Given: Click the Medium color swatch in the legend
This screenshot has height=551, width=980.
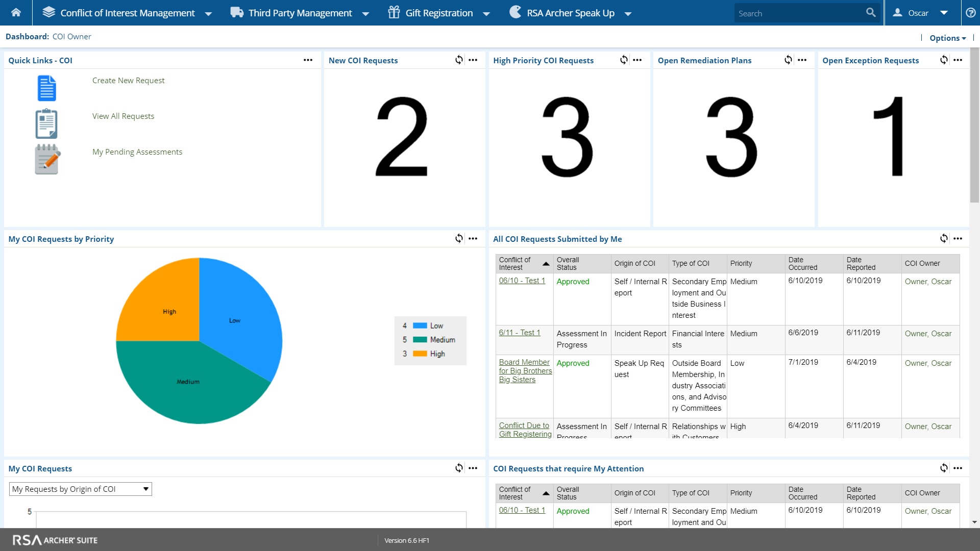Looking at the screenshot, I should [x=420, y=340].
